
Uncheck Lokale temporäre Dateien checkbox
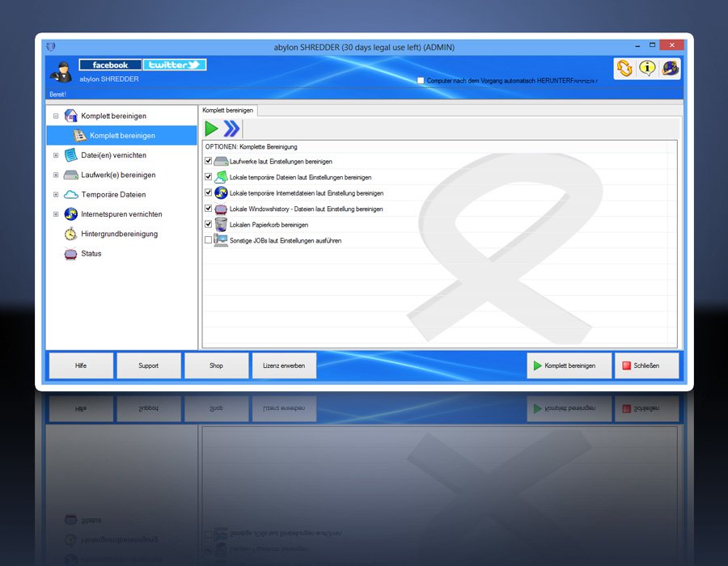coord(209,177)
